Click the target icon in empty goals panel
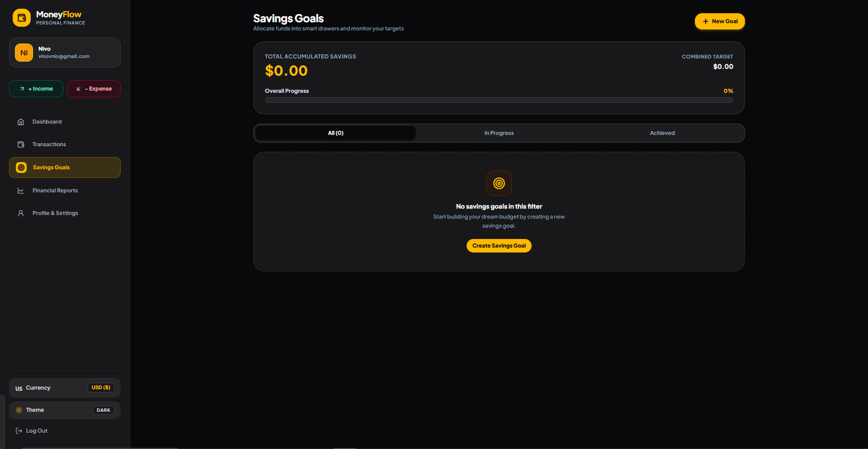Image resolution: width=868 pixels, height=449 pixels. (x=499, y=184)
